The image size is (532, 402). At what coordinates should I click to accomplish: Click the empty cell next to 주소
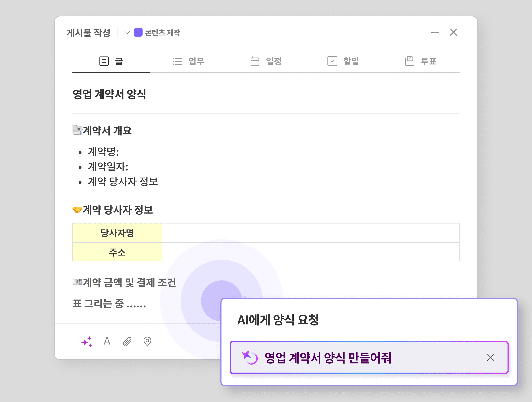point(310,252)
